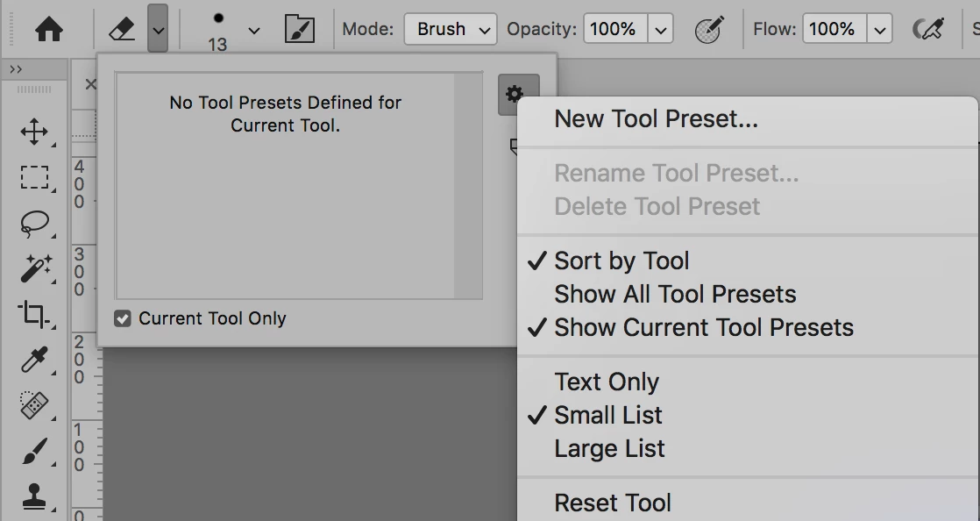This screenshot has width=980, height=521.
Task: Select the Magic Wand tool
Action: pos(34,268)
